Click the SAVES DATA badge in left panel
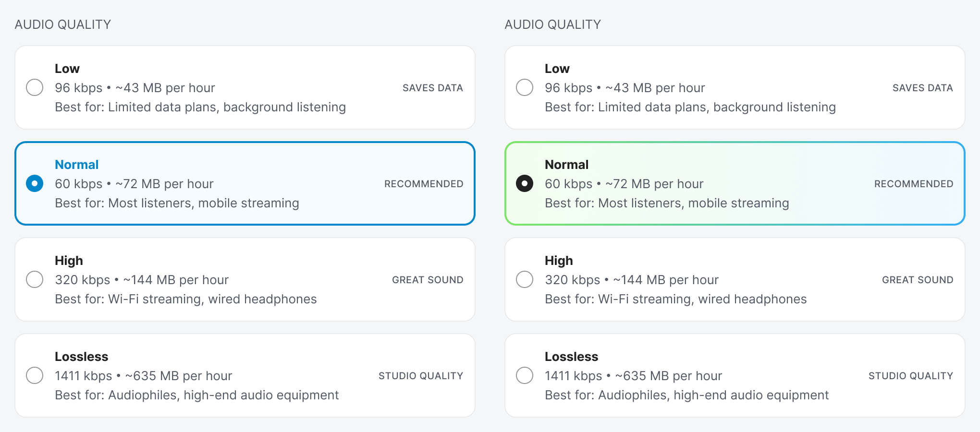 (432, 88)
